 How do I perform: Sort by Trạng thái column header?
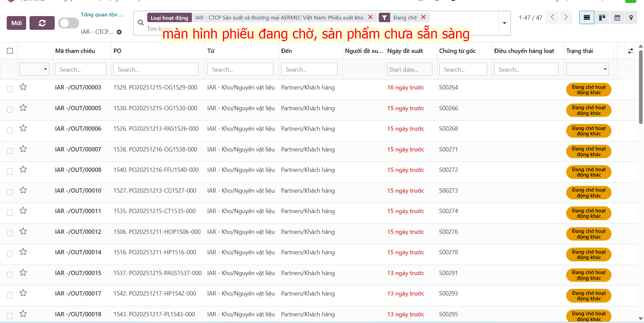580,51
